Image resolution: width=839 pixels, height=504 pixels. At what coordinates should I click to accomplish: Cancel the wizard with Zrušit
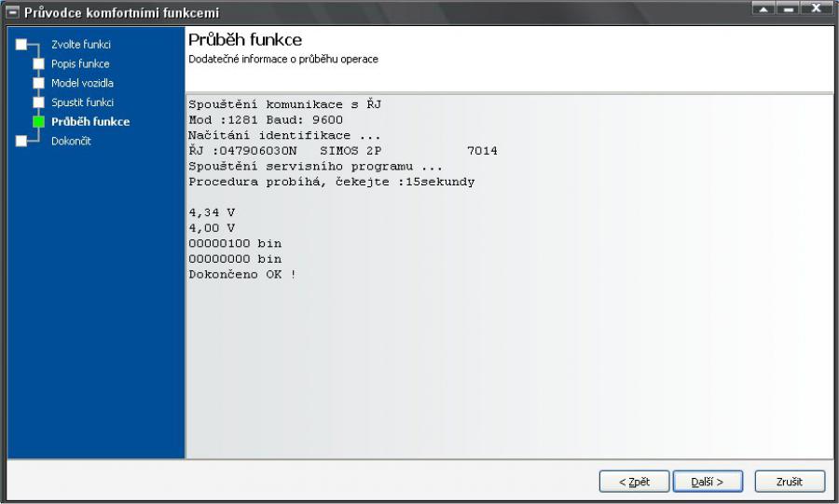(x=790, y=482)
